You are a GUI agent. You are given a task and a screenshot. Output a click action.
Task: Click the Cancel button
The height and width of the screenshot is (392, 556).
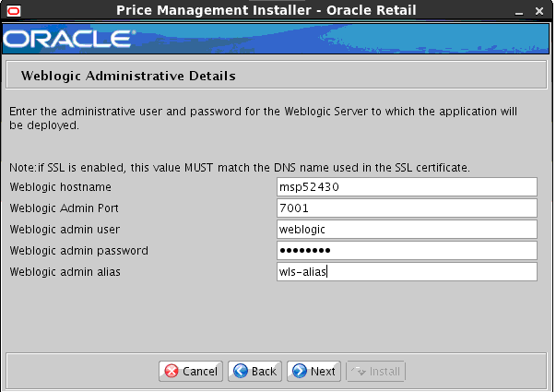click(x=191, y=371)
